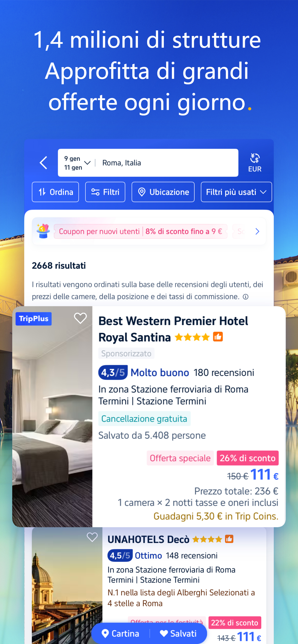Screen dimensions: 298x644
Task: Open the Ordina sort options
Action: pyautogui.click(x=55, y=192)
